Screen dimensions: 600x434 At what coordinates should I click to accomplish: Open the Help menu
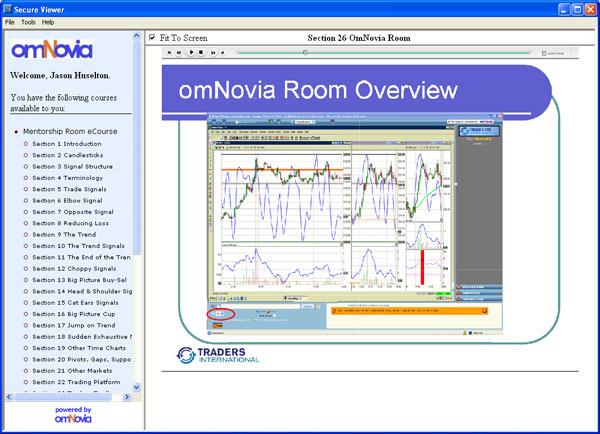coord(48,22)
